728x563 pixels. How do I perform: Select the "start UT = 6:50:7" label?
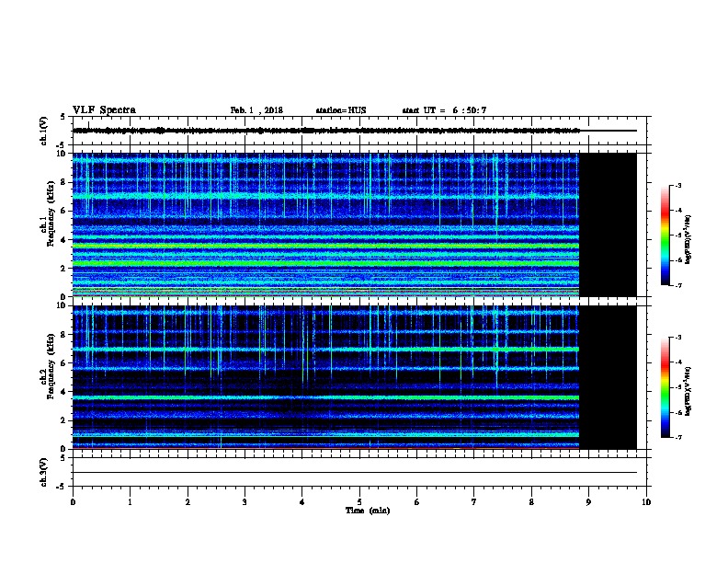coord(444,110)
